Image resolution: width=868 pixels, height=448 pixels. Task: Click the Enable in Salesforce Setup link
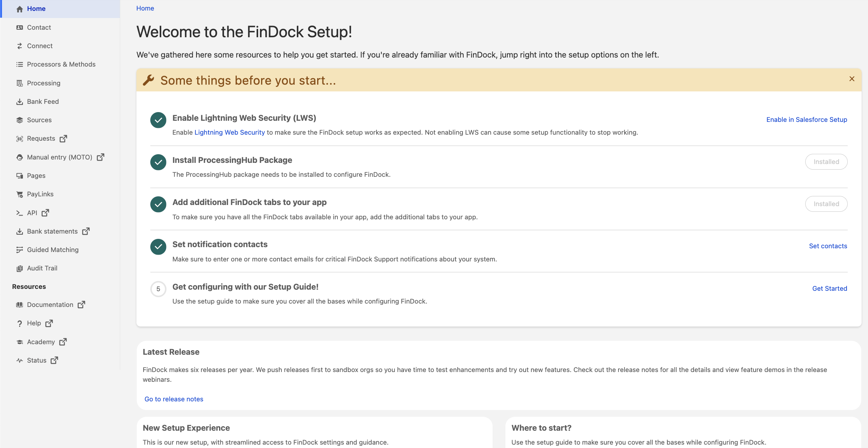(806, 119)
